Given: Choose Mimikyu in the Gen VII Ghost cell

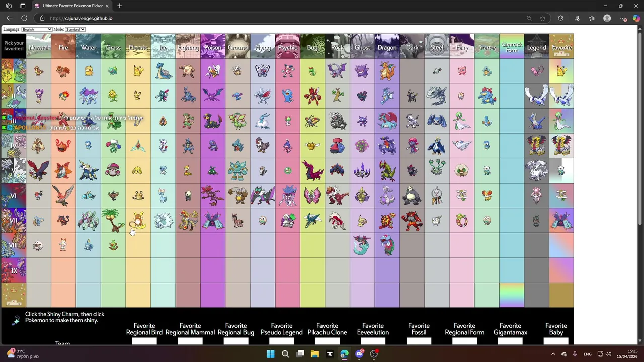Looking at the screenshot, I should click(x=362, y=220).
